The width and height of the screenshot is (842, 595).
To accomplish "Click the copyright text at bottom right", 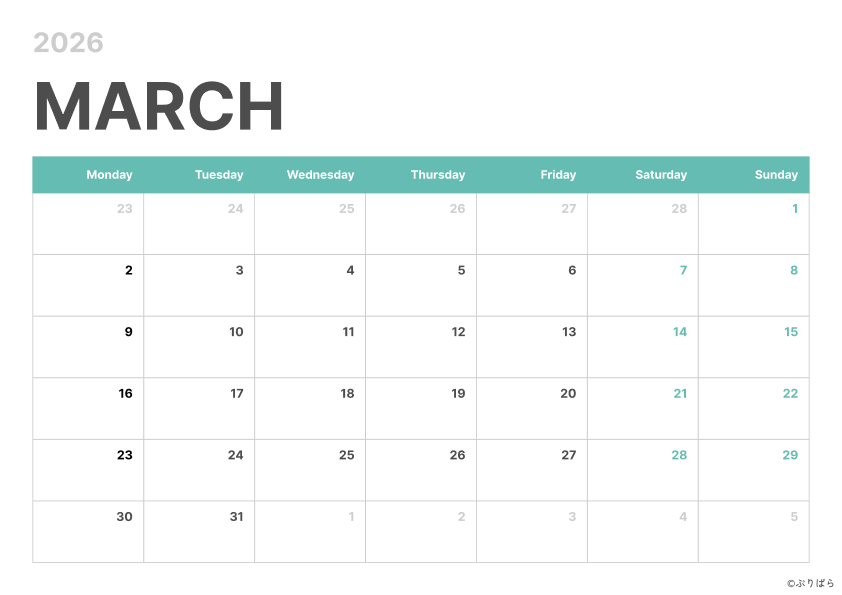I will [810, 583].
